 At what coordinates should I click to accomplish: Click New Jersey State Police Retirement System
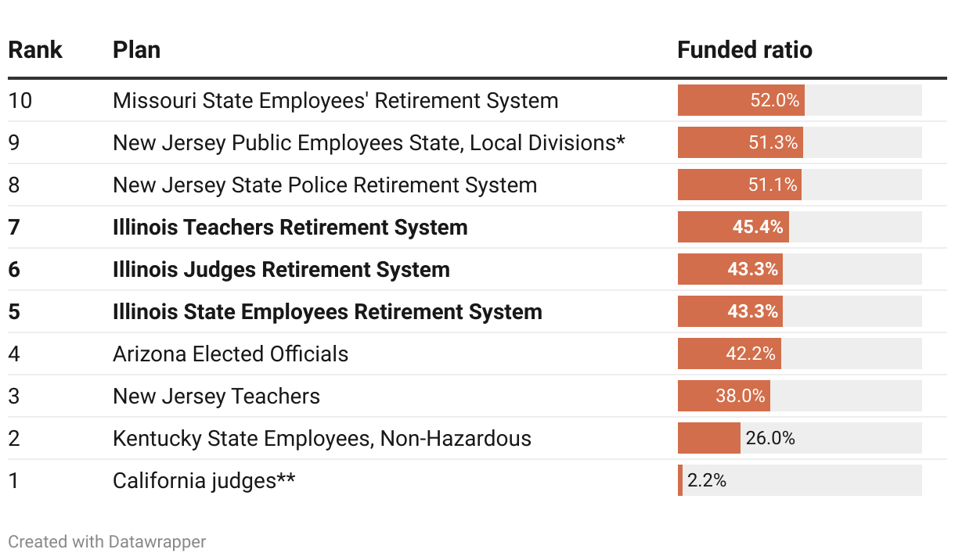point(325,185)
